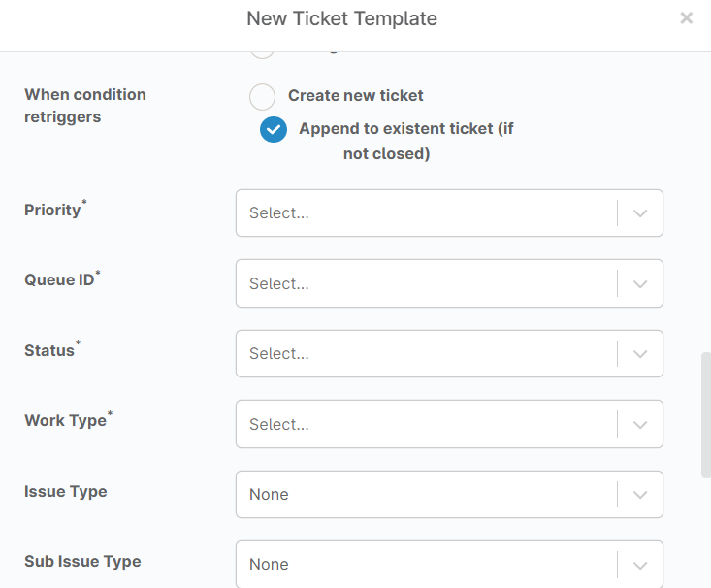Expand the Sub Issue Type dropdown chevron
Viewport: 711px width, 588px height.
pos(640,566)
